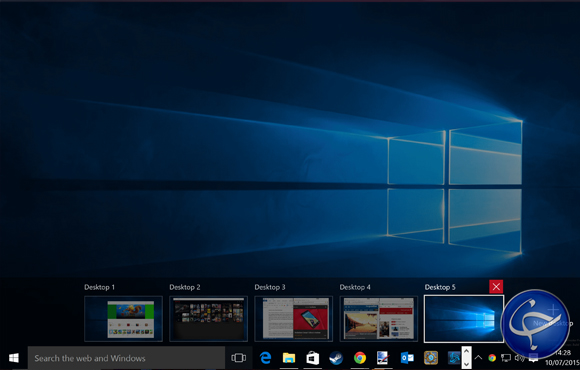
Task: Open the dark blue swirl game icon
Action: click(454, 358)
